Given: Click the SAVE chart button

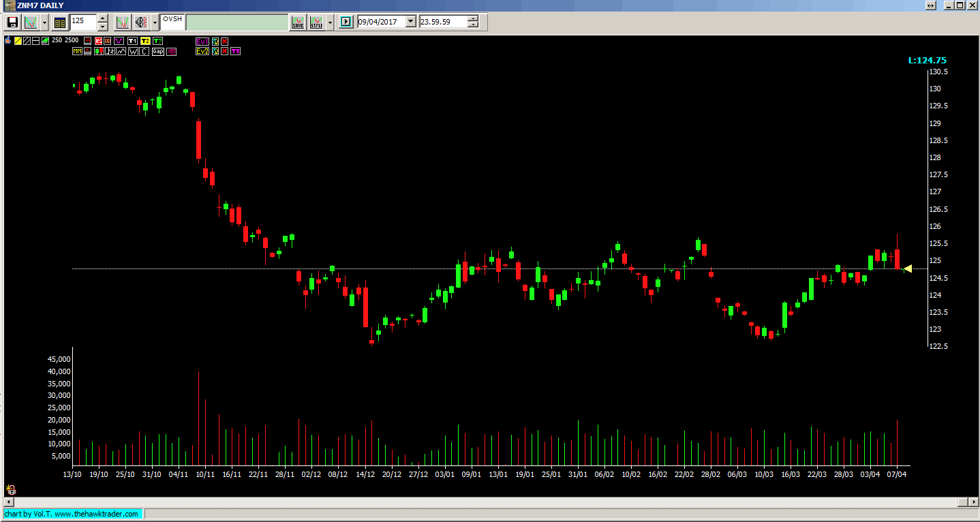Looking at the screenshot, I should pyautogui.click(x=298, y=22).
